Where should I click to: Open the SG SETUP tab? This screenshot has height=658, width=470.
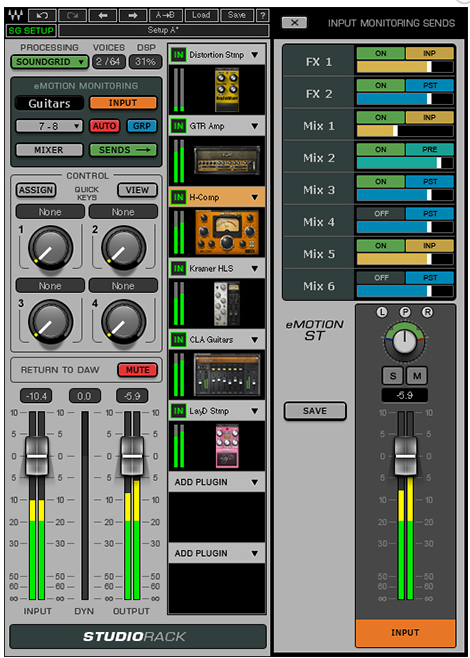31,31
